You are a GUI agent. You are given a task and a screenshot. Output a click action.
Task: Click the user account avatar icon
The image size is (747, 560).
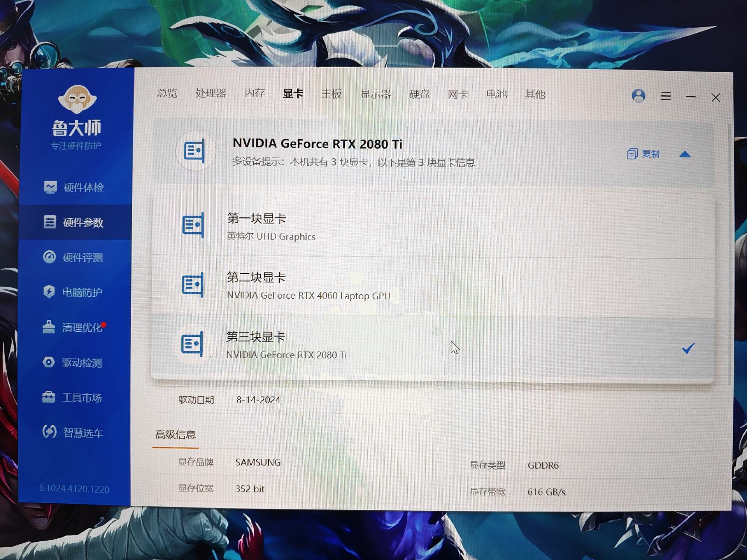coord(638,96)
